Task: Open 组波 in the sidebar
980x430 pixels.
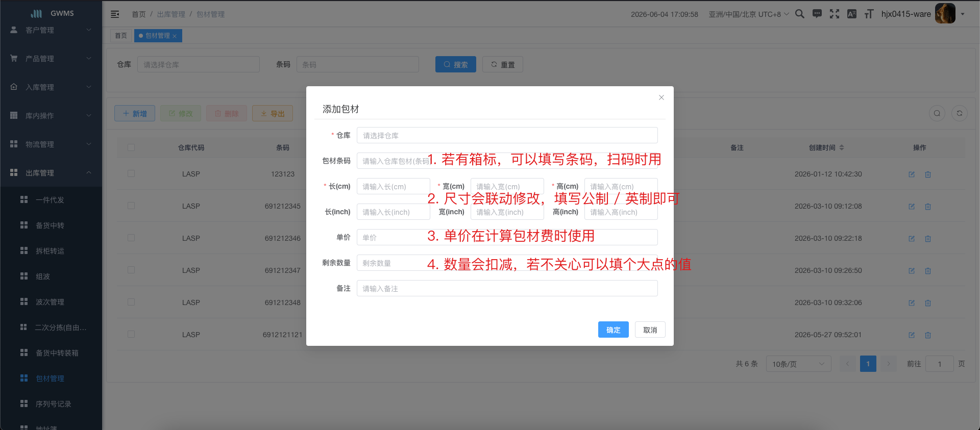Action: coord(51,276)
